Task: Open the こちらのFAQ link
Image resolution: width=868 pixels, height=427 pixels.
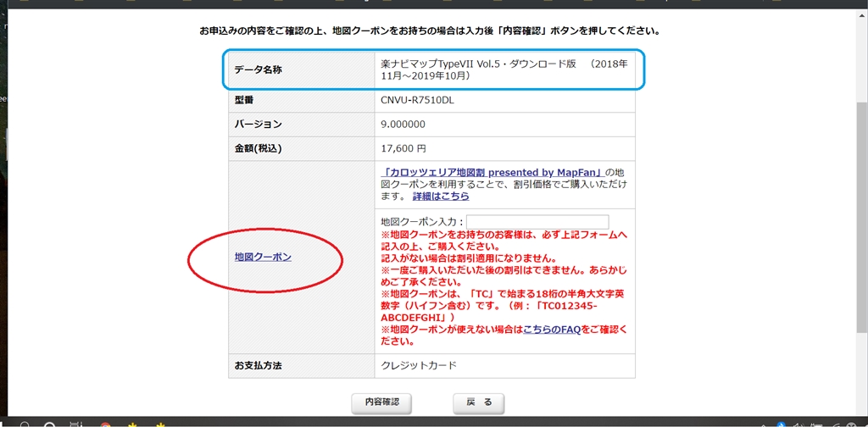Action: 551,330
